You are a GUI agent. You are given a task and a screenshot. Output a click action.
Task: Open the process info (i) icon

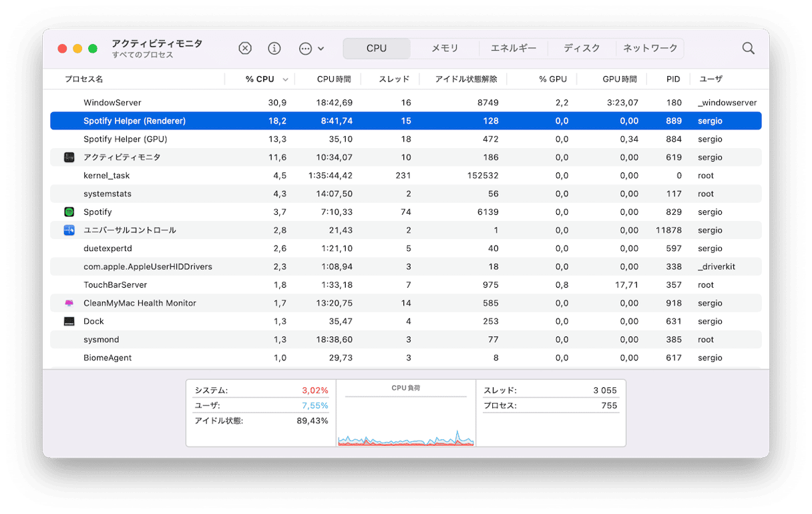274,48
